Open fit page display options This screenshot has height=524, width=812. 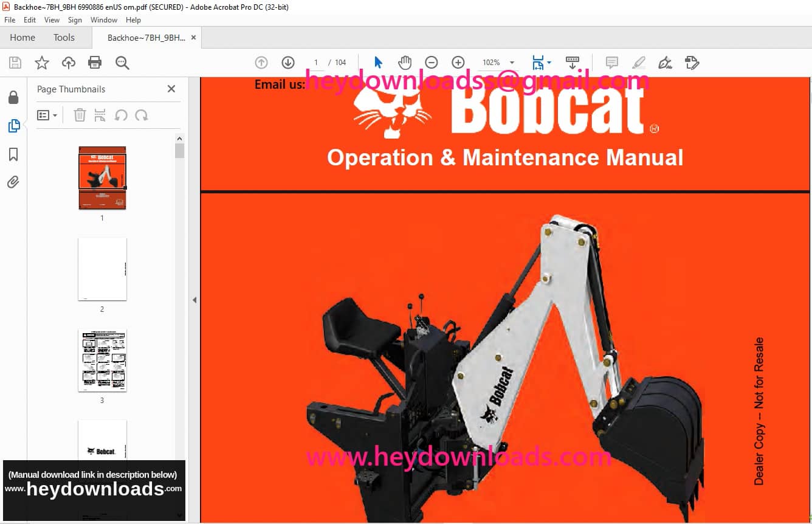(541, 63)
